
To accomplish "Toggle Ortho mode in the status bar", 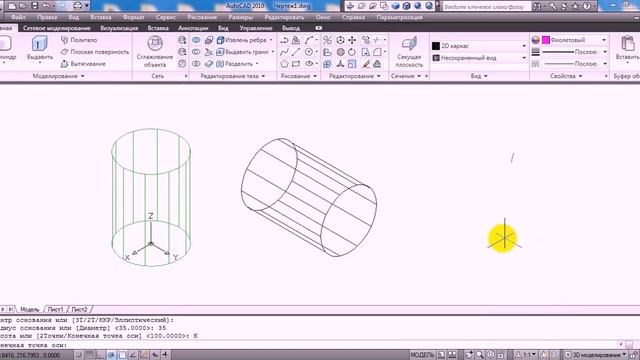I will 100,355.
